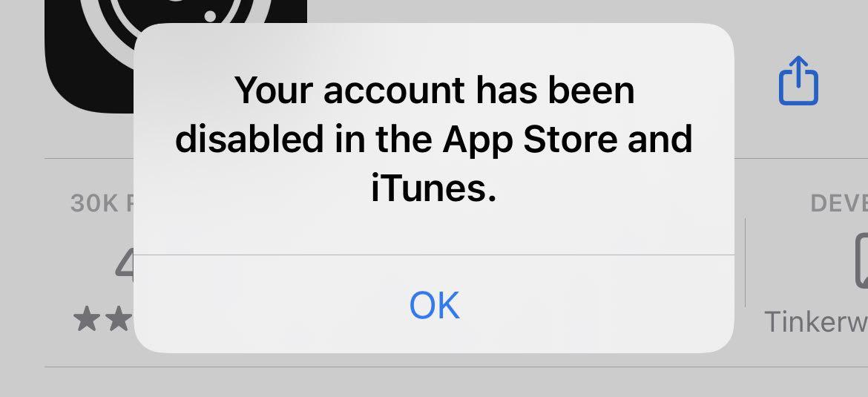Screen dimensions: 868x397
Task: Click the white circle in the app icon
Action: (210, 16)
